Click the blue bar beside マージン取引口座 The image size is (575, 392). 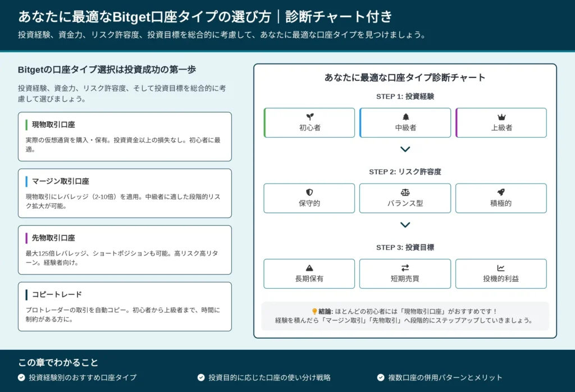pyautogui.click(x=26, y=181)
